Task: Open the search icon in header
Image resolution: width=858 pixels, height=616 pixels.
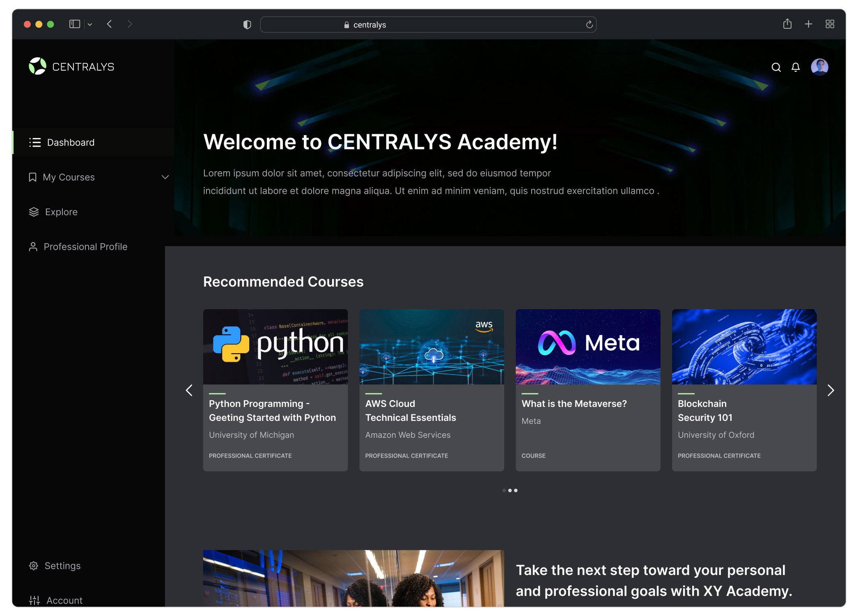Action: [776, 67]
